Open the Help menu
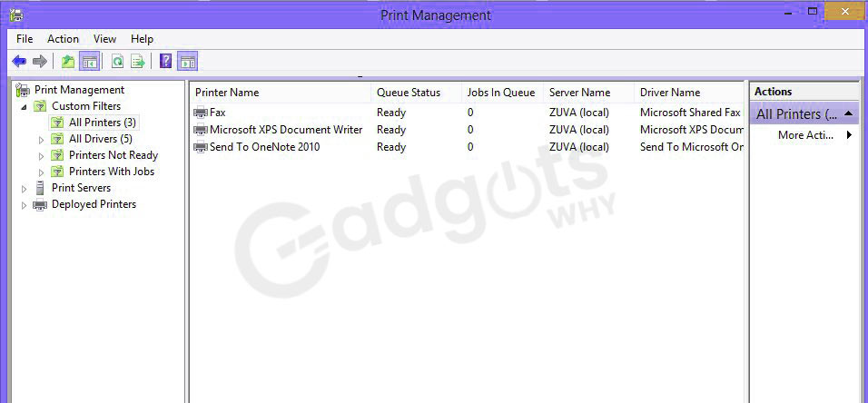 (x=142, y=39)
